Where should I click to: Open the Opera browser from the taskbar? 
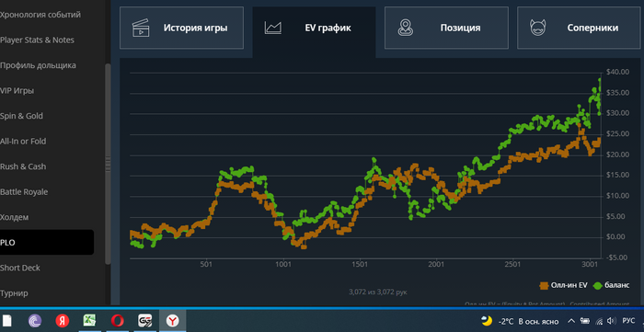pos(118,321)
